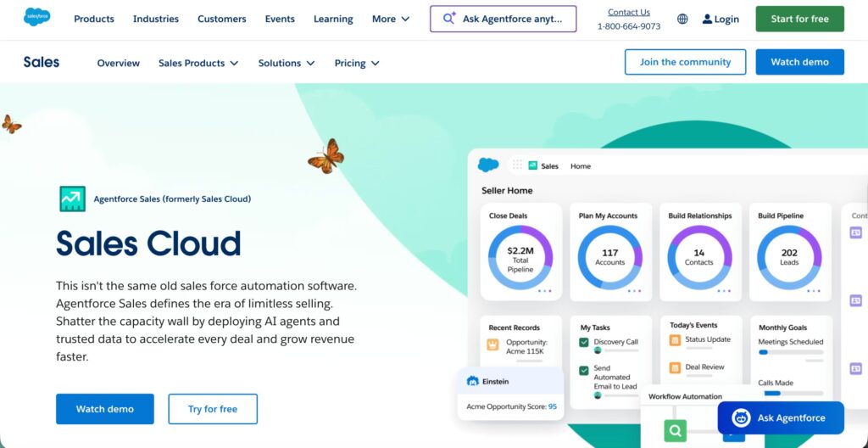868x448 pixels.
Task: Click the orange butterfly near the headline
Action: pyautogui.click(x=326, y=156)
